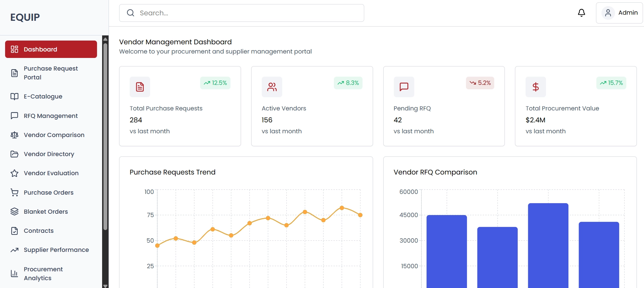Viewport: 644px width, 288px height.
Task: Click the Dashboard grid icon in sidebar
Action: click(x=14, y=49)
